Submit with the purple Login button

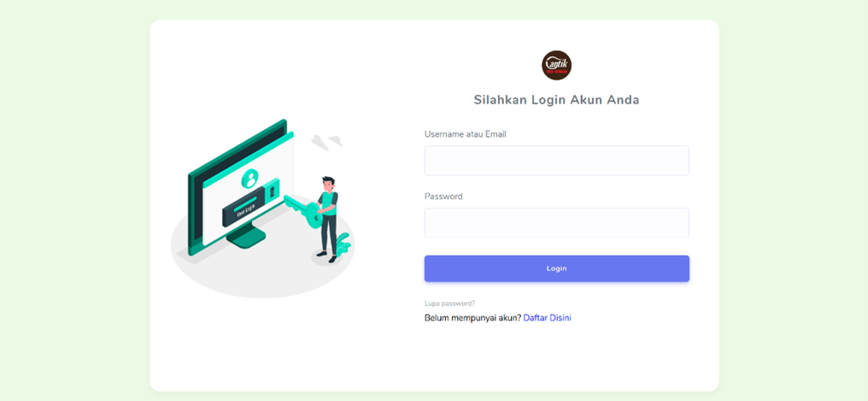(556, 268)
